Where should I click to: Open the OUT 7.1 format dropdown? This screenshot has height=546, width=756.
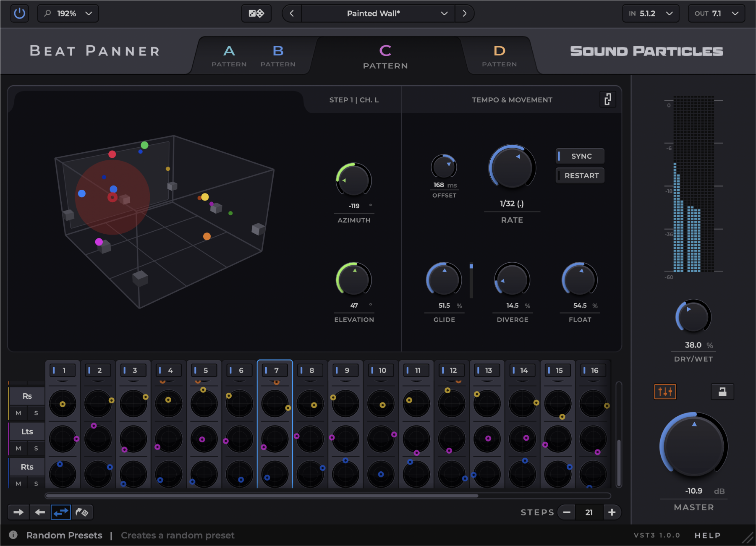click(x=716, y=13)
